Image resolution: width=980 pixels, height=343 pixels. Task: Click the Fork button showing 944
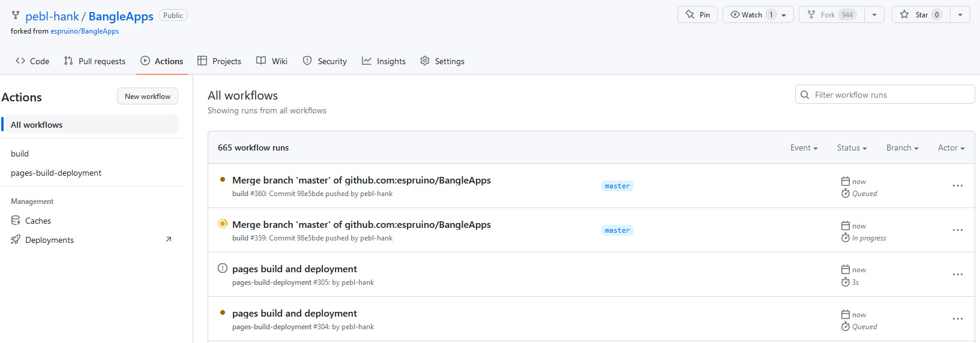[832, 15]
